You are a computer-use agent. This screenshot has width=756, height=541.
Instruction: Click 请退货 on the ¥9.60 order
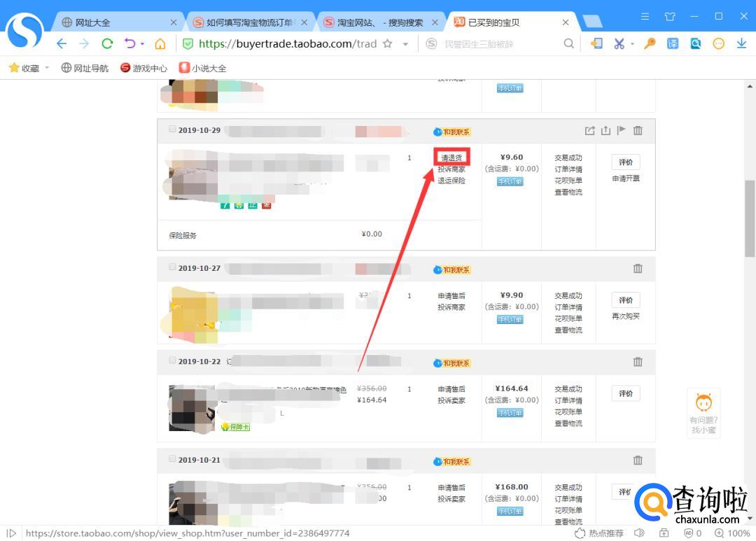[451, 157]
